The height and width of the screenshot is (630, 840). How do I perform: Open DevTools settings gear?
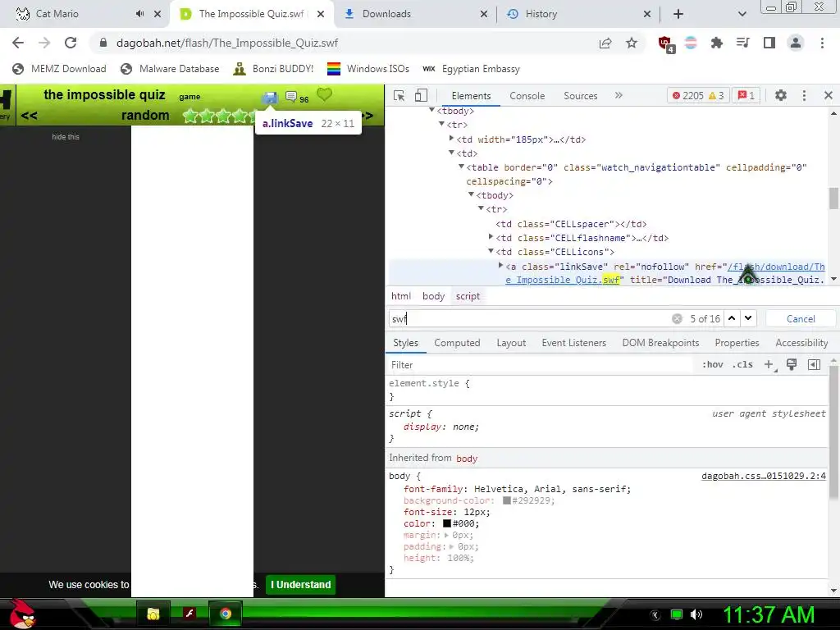tap(781, 95)
